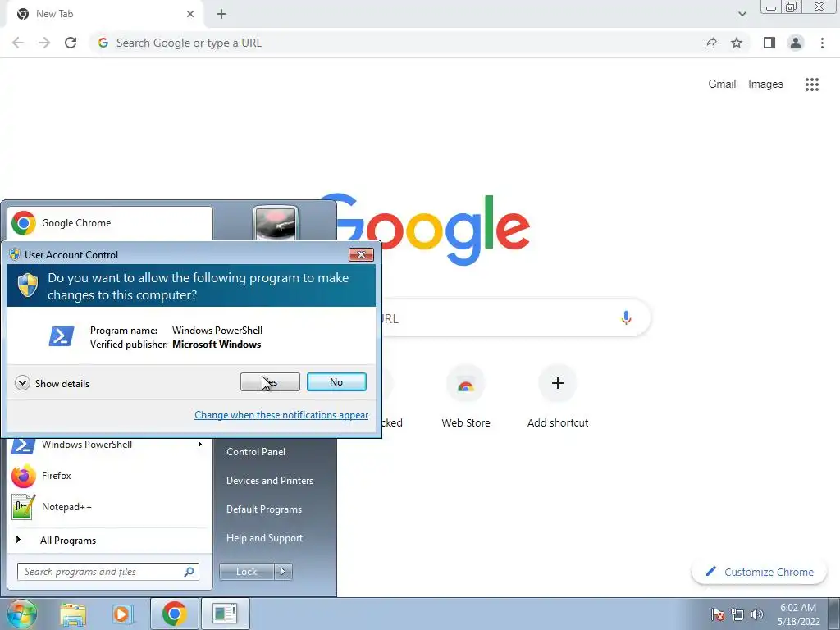Viewport: 840px width, 630px height.
Task: Open Chrome's three-dot menu
Action: 822,43
